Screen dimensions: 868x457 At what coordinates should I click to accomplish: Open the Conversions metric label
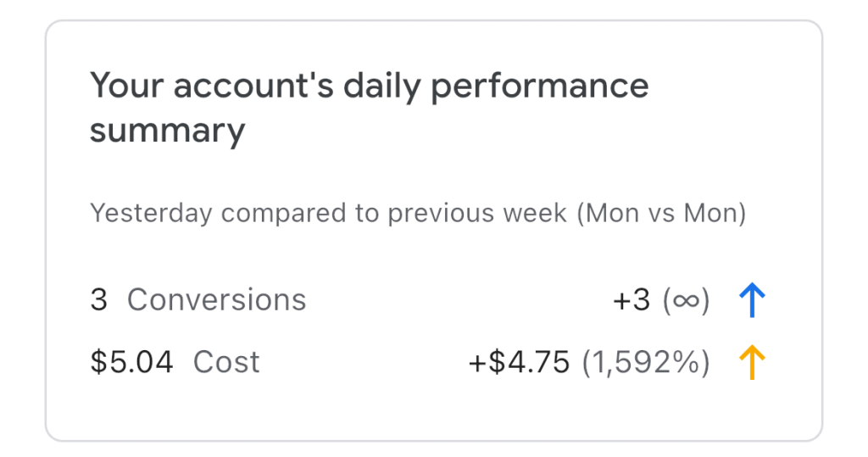[x=216, y=300]
